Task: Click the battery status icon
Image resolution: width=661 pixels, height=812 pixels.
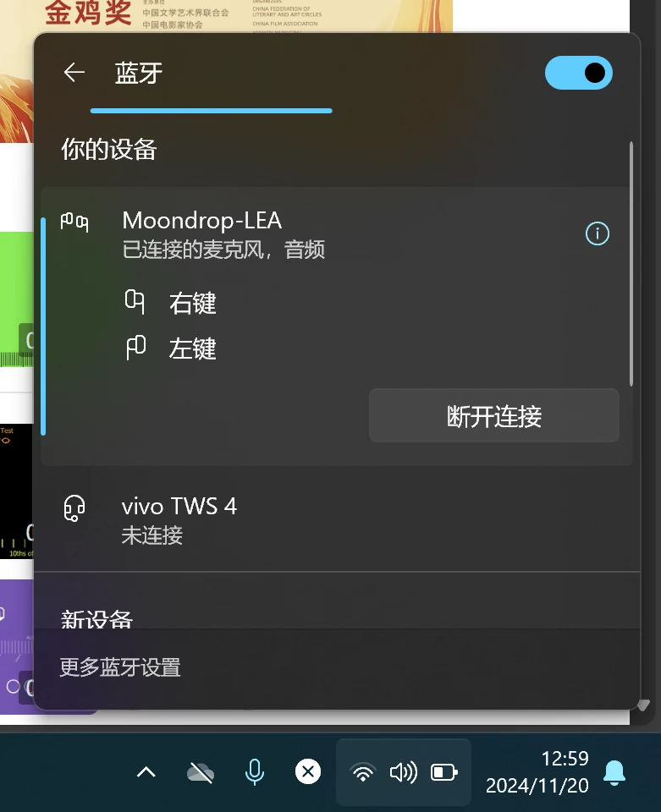Action: pos(444,772)
